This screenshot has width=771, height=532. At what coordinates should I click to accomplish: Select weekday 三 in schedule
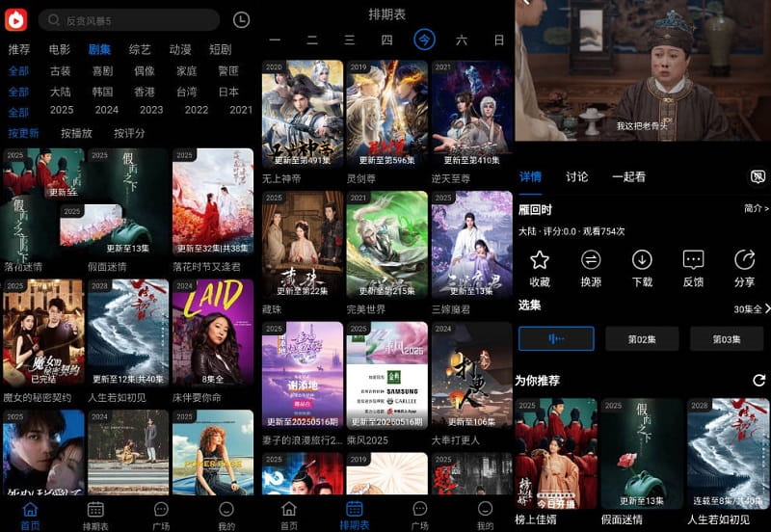(350, 40)
